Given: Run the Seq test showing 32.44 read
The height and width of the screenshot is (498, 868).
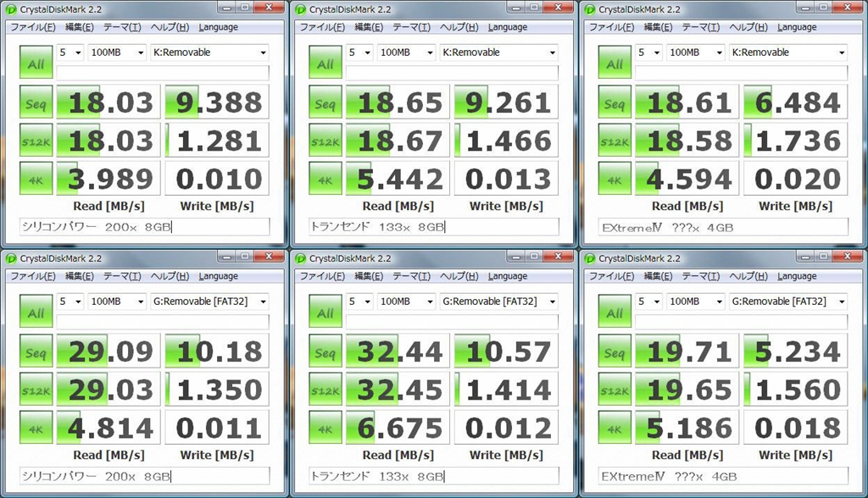Looking at the screenshot, I should (x=325, y=351).
